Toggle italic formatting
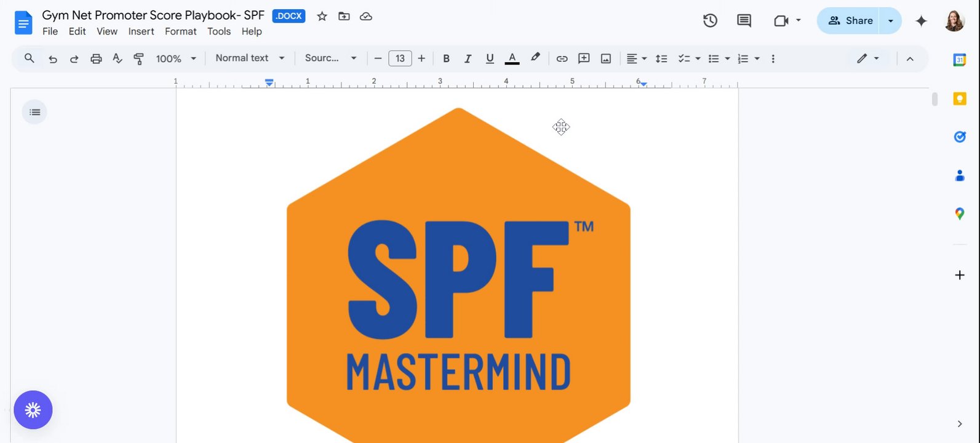 tap(468, 58)
